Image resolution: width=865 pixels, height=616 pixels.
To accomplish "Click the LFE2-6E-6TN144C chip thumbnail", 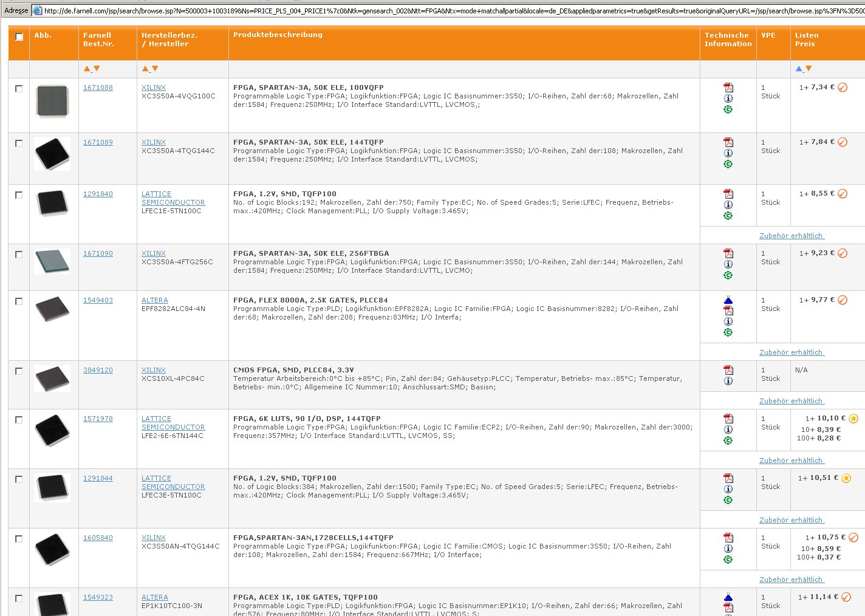I will click(52, 430).
